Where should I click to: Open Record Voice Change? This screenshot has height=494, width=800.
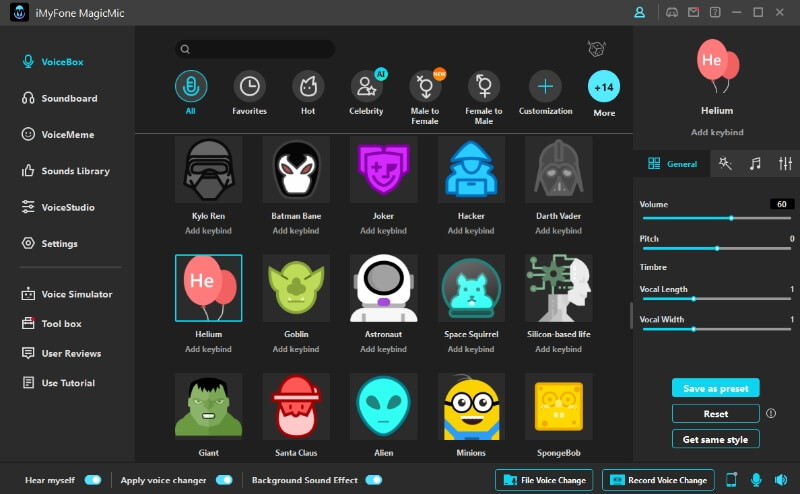click(658, 480)
